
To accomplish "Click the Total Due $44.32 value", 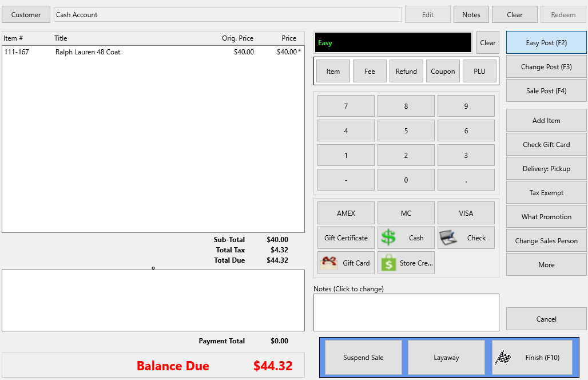I will click(x=277, y=260).
